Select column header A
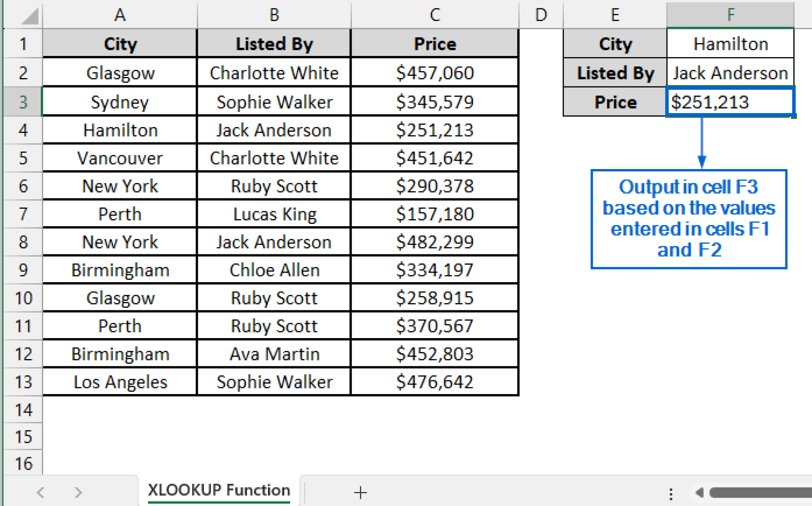Image resolution: width=812 pixels, height=506 pixels. pos(119,15)
